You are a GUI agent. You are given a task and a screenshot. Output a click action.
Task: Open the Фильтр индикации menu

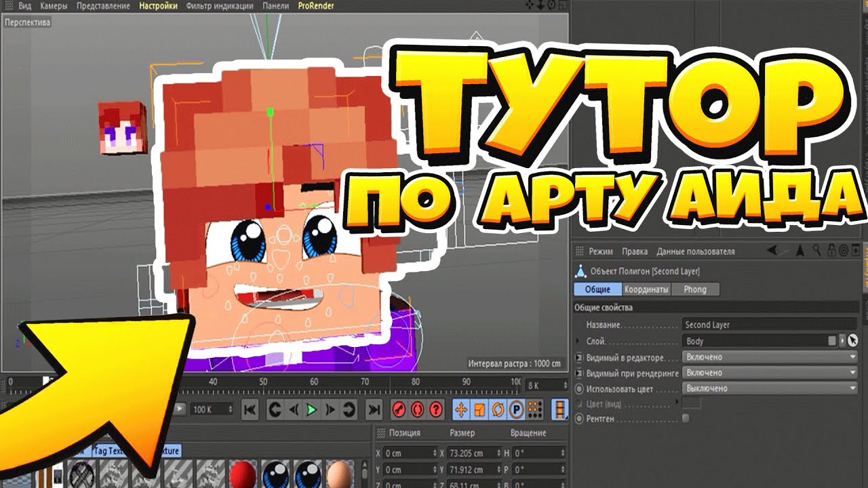[219, 5]
